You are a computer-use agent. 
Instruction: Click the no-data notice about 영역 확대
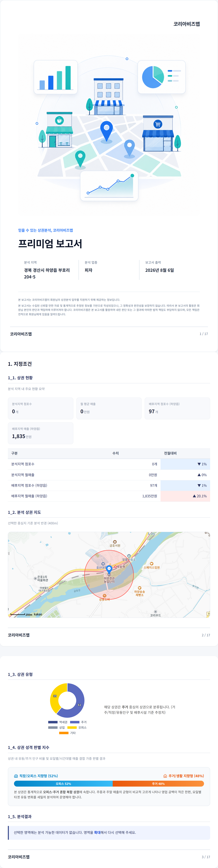109,832
